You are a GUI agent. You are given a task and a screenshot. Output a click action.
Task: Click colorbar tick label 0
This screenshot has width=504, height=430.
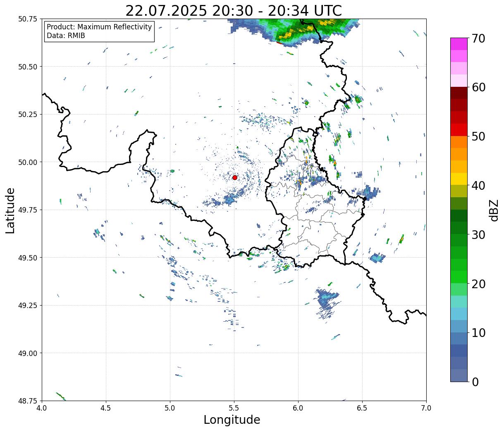pos(475,382)
